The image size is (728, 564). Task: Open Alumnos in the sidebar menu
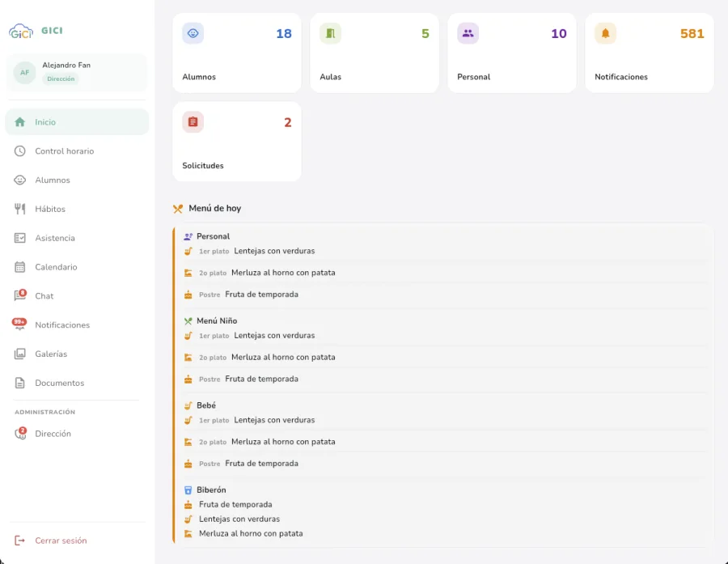pos(77,180)
